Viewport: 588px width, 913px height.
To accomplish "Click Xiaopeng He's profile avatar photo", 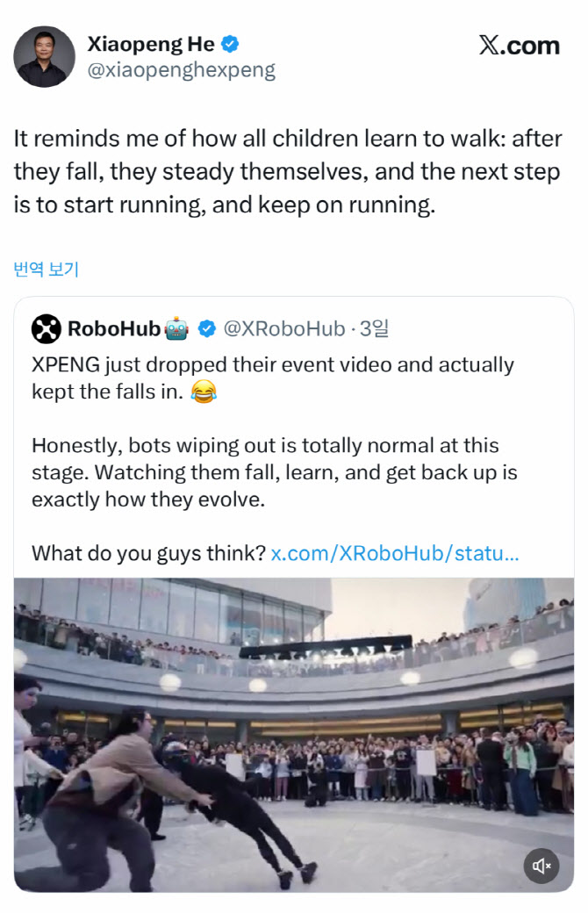I will pyautogui.click(x=44, y=57).
